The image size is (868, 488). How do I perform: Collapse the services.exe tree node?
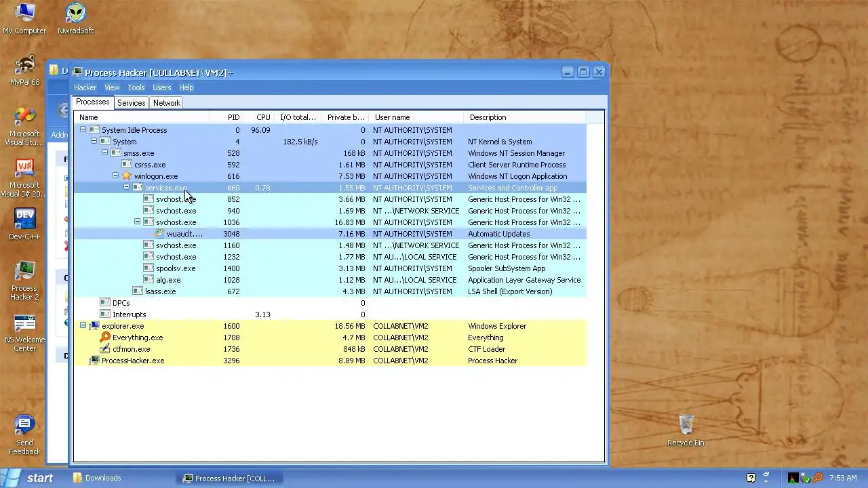click(126, 188)
